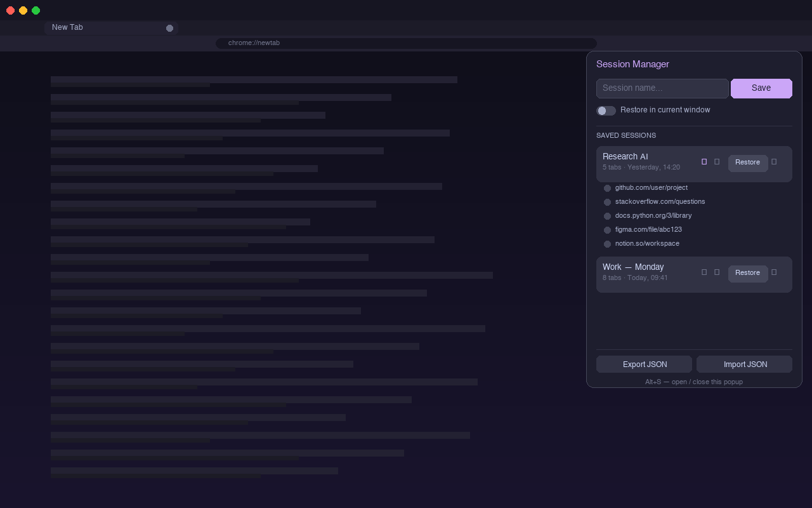Click favicon beside github.com/user/project

tap(607, 189)
